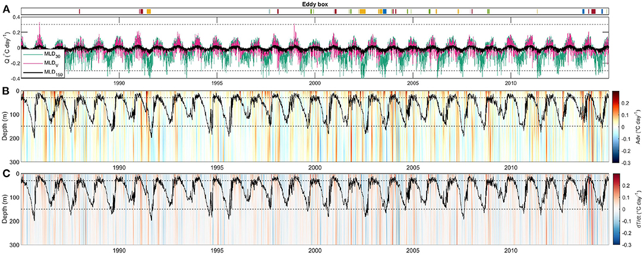The image size is (644, 255).
Task: Click the 2010 x-axis label under panel A
Action: tap(510, 82)
